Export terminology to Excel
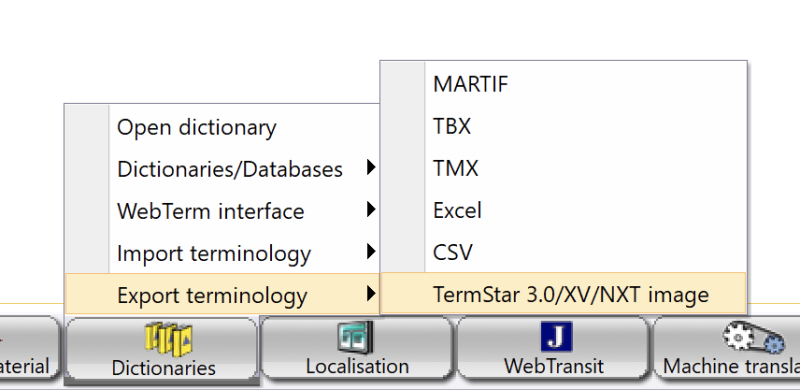 (564, 210)
